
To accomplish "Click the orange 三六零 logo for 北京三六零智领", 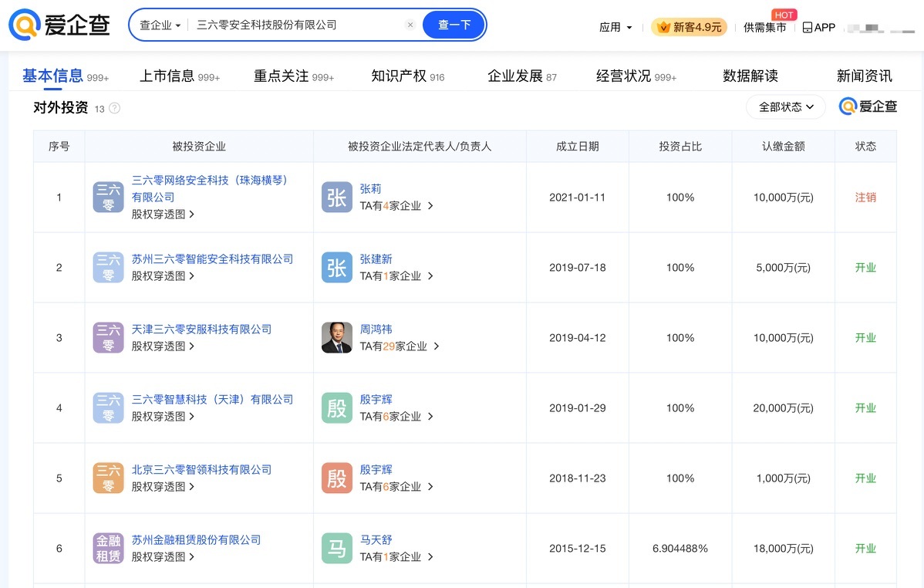I will click(x=108, y=478).
